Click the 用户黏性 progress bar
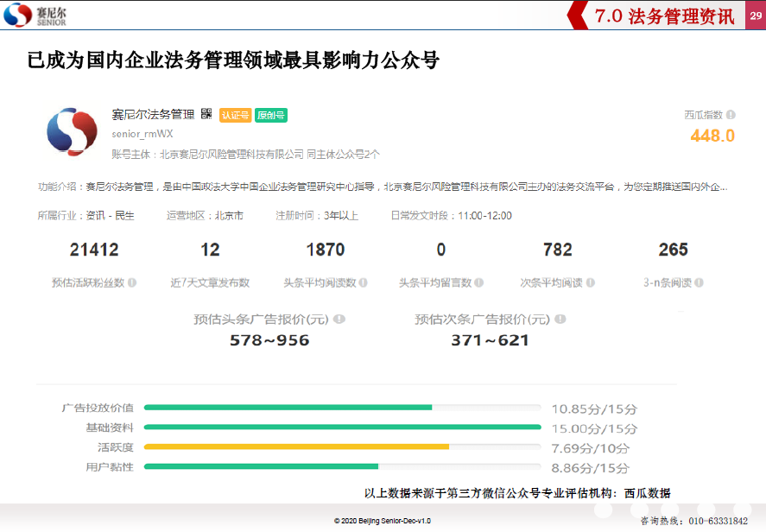Viewport: 766px width, 532px height. click(x=343, y=466)
